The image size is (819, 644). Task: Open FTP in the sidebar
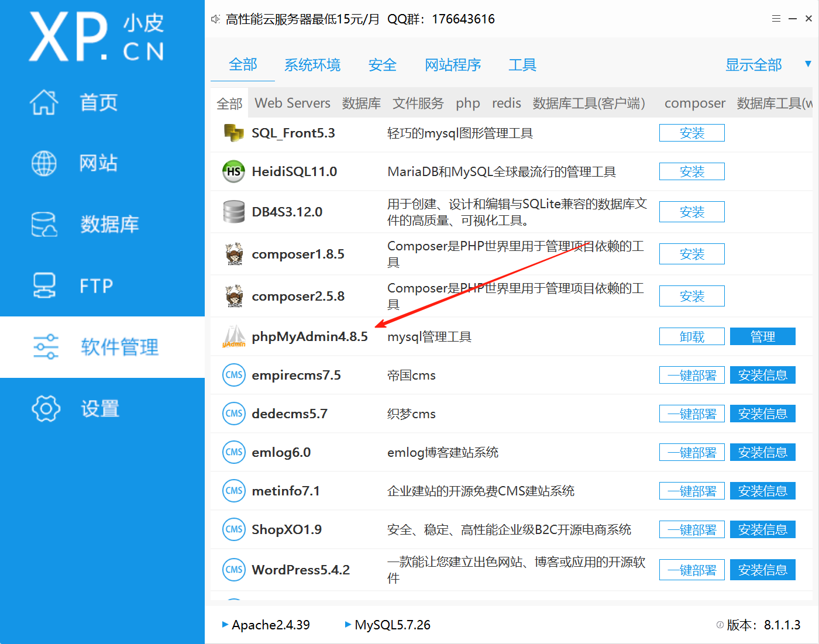pyautogui.click(x=97, y=286)
